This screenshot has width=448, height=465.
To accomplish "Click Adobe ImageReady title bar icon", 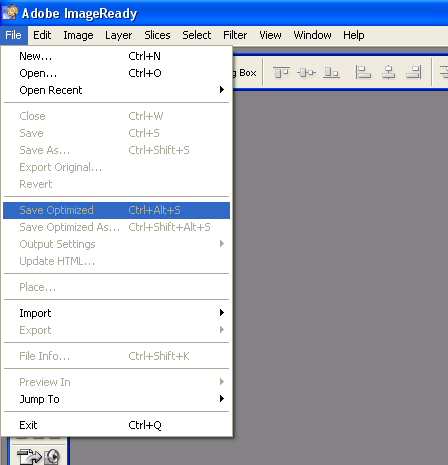I will pyautogui.click(x=10, y=12).
